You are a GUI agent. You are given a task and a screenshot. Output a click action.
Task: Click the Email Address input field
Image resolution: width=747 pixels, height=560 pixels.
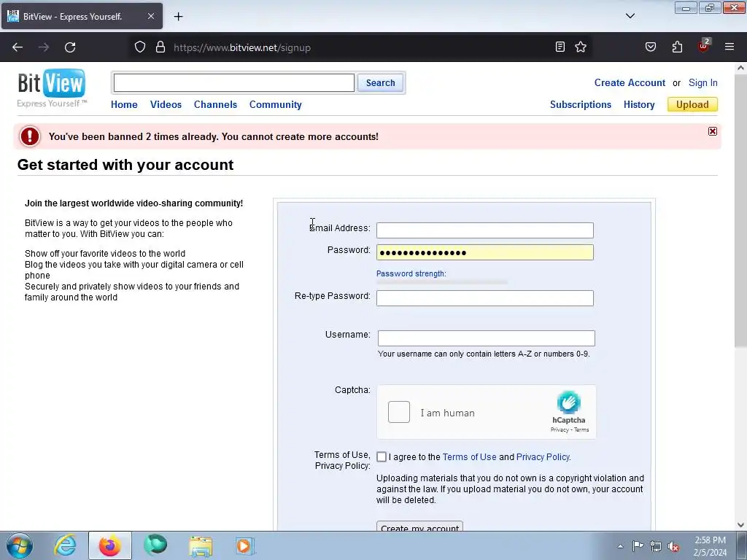485,230
